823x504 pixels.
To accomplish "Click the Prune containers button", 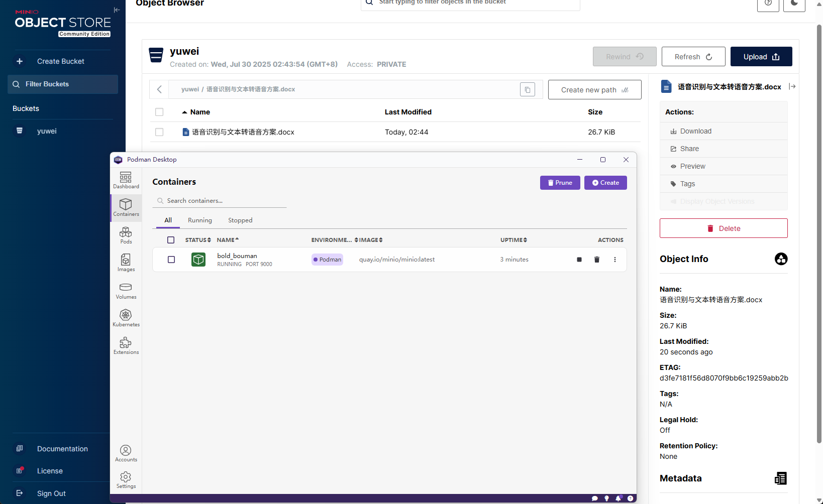I will (x=560, y=183).
